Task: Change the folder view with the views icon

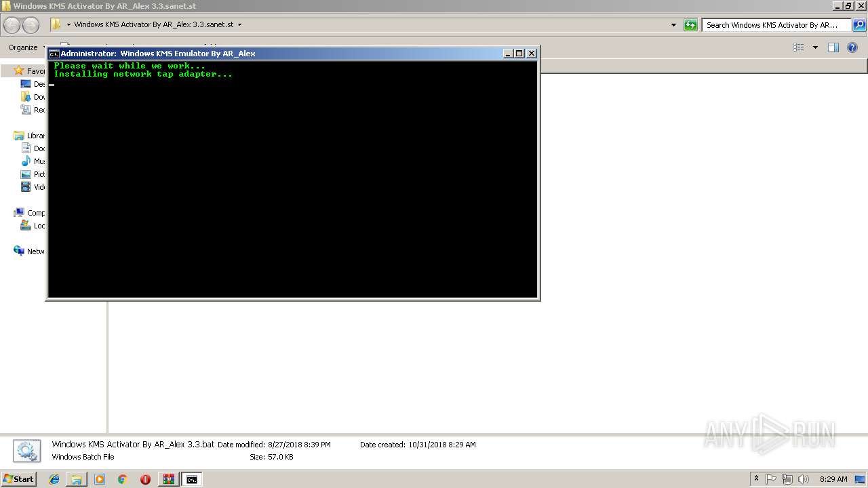Action: (799, 47)
